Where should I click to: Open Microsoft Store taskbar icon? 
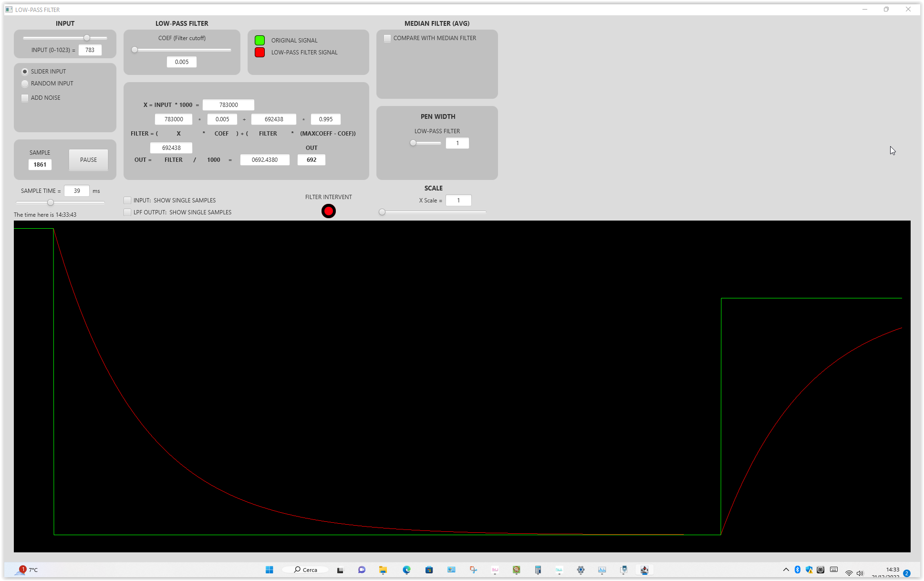[429, 570]
